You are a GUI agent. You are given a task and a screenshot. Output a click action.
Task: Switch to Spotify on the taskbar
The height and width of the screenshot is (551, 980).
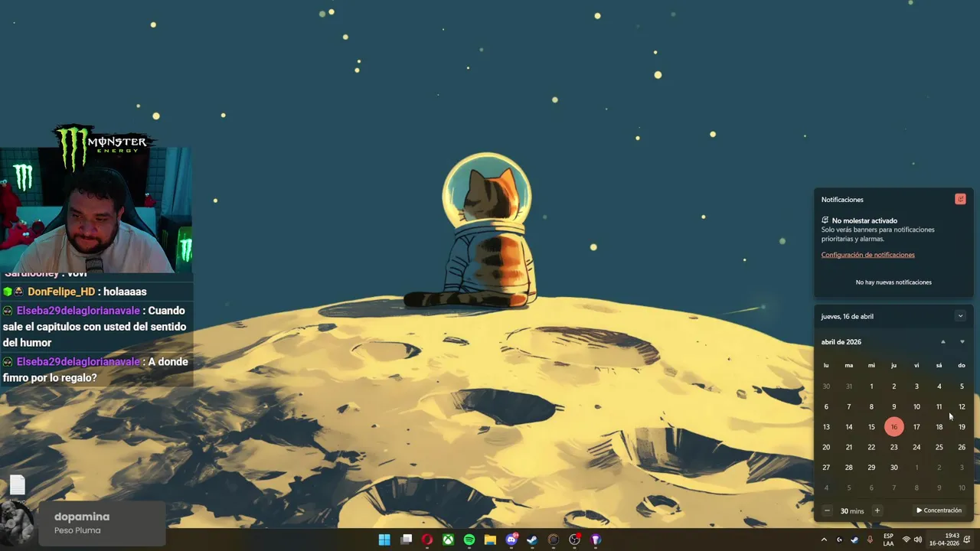(469, 540)
